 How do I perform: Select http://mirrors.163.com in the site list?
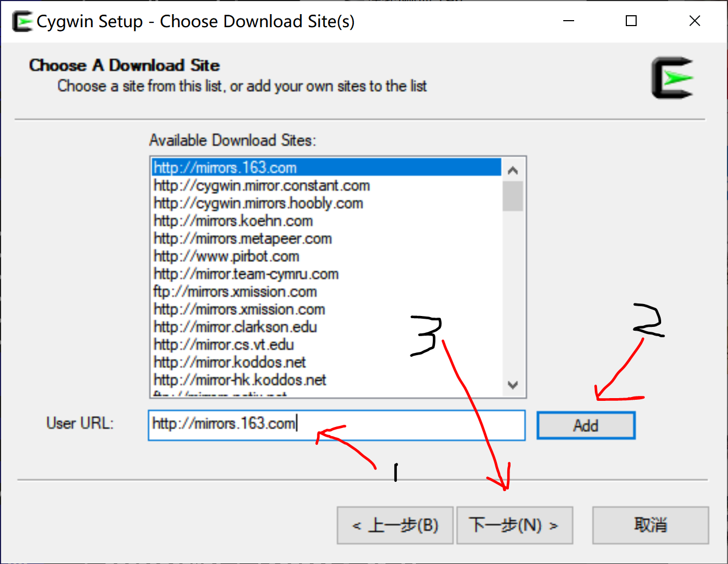326,167
